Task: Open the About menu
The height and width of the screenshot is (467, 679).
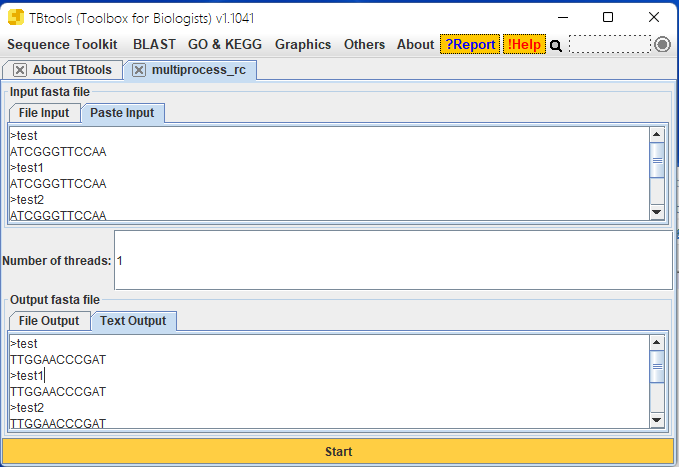Action: click(415, 44)
